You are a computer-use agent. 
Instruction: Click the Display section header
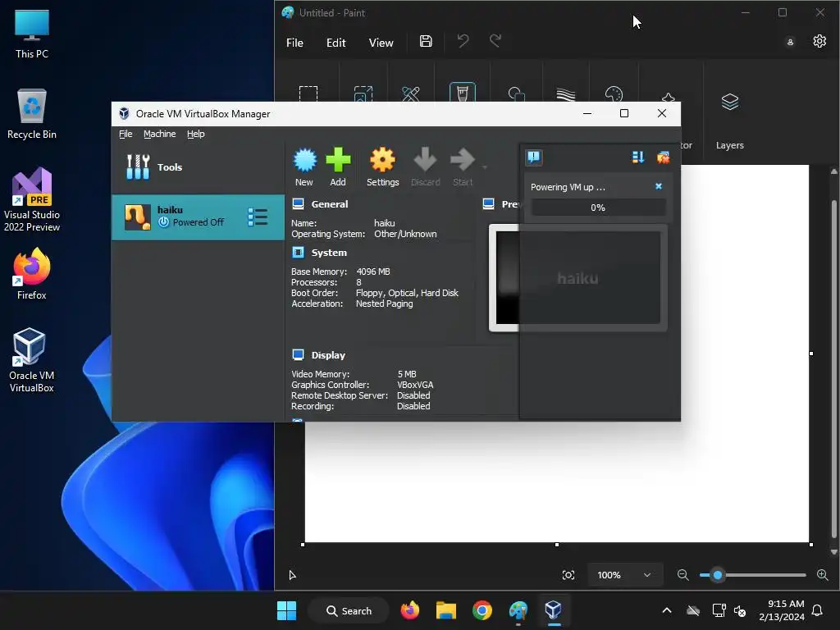[328, 355]
